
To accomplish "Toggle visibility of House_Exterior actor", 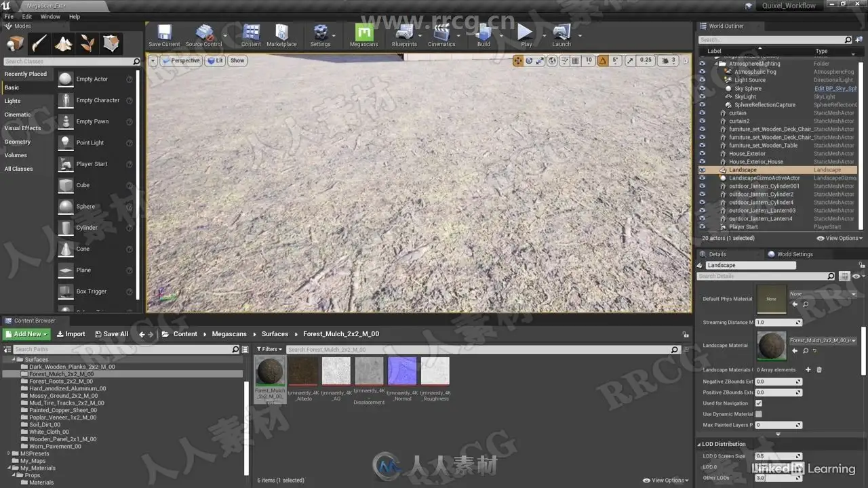I will click(x=702, y=154).
